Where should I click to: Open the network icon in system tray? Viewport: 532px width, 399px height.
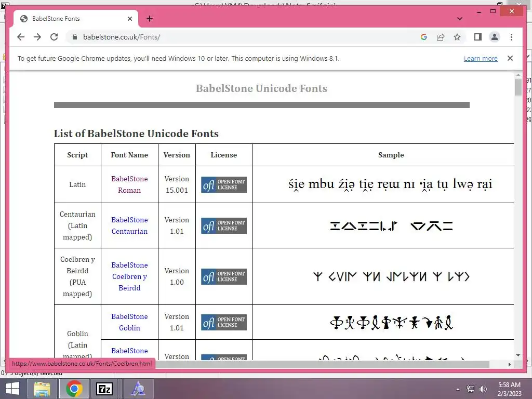pos(470,389)
